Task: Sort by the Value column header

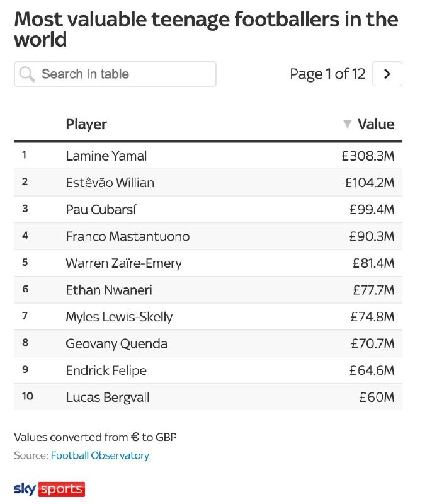Action: 375,125
